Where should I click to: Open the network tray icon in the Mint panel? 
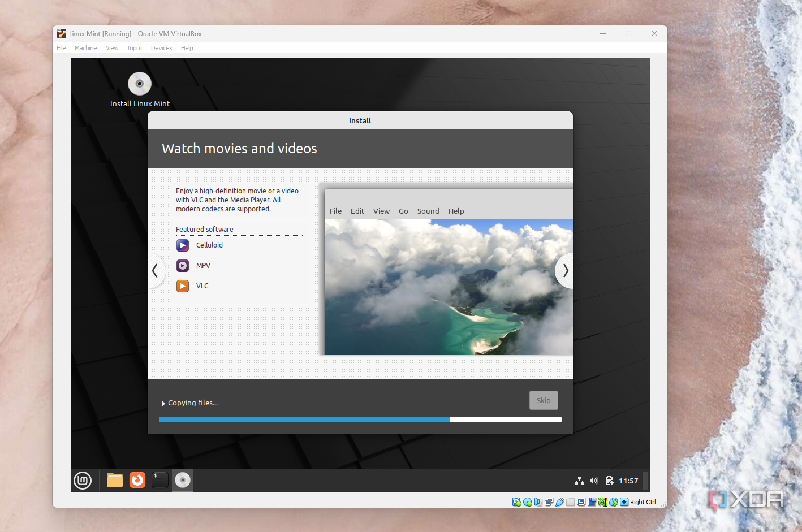(579, 481)
